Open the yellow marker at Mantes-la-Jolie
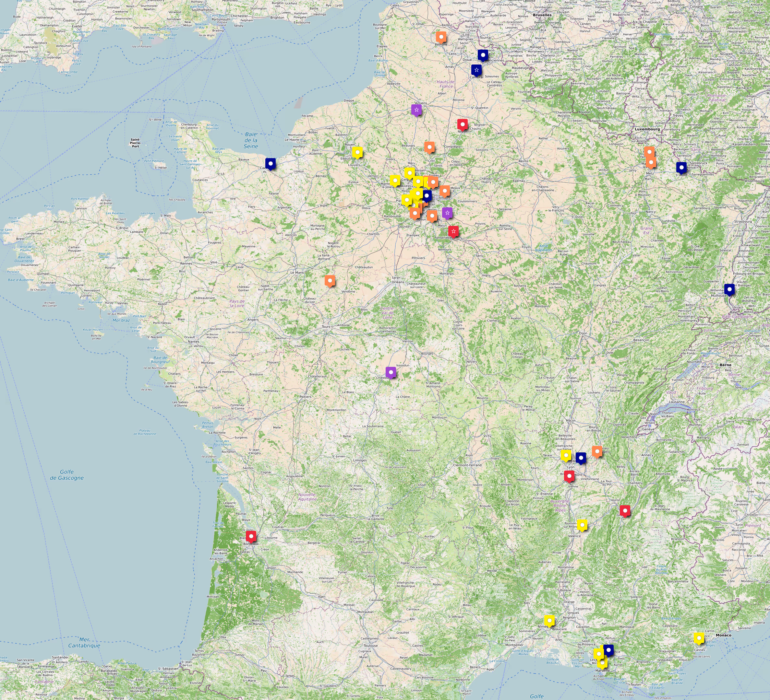Viewport: 770px width, 700px height. coord(395,180)
